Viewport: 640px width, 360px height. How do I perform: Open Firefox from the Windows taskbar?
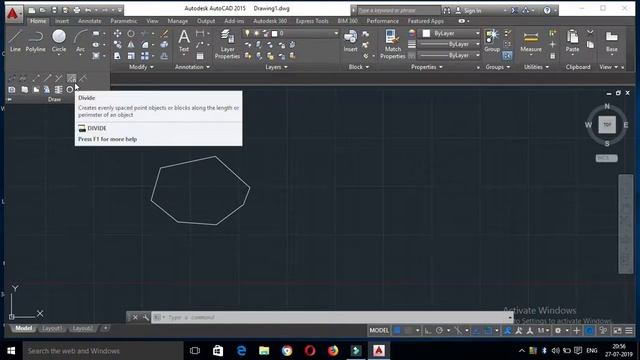pyautogui.click(x=333, y=351)
